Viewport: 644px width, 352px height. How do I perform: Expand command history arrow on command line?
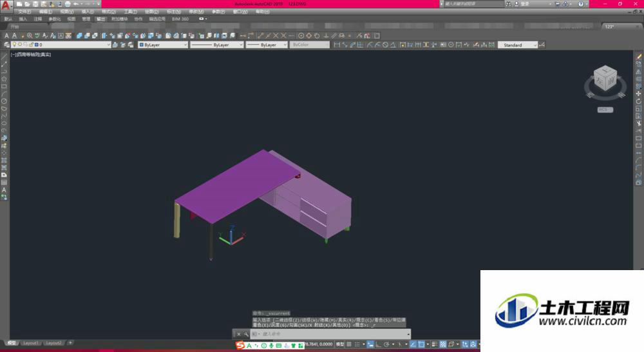pos(408,334)
